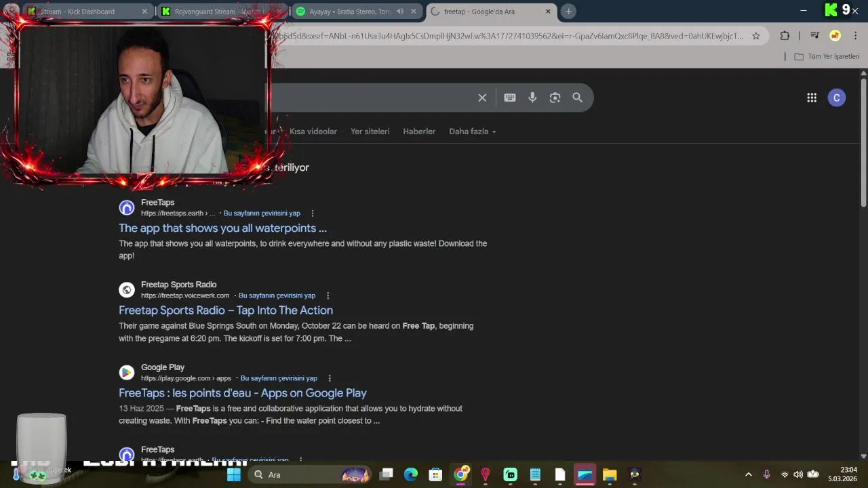Open 'The app that shows you all waterpoints' result
The height and width of the screenshot is (488, 868).
pyautogui.click(x=222, y=228)
